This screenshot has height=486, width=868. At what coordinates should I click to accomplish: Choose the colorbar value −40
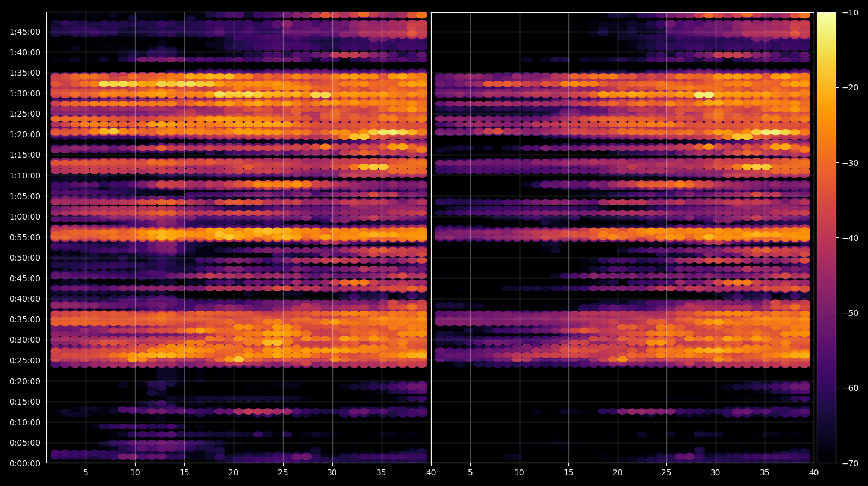click(851, 238)
